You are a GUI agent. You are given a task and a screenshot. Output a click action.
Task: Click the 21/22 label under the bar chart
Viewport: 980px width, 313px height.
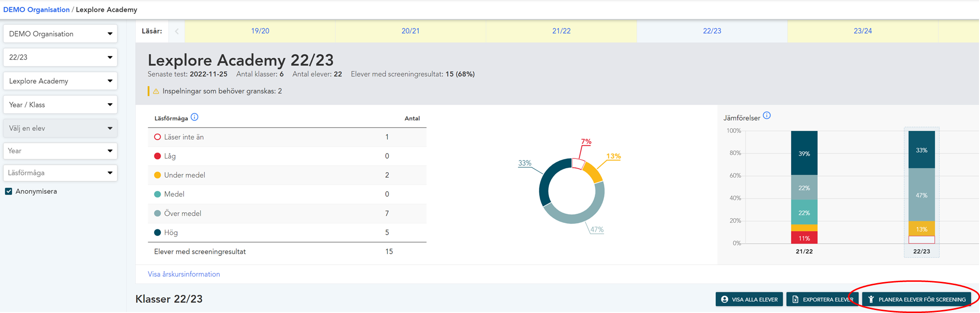[x=804, y=251]
